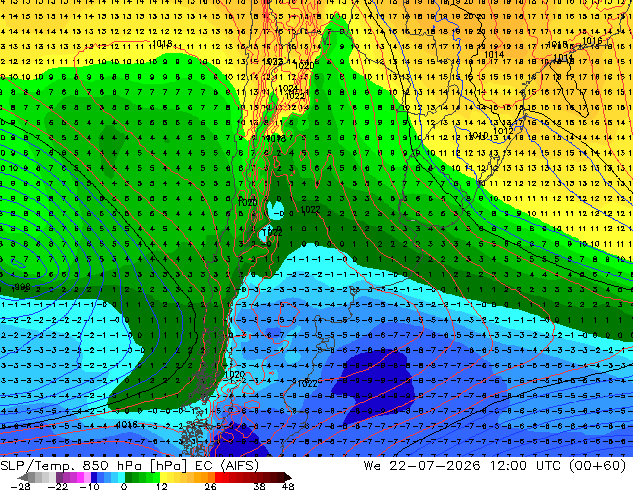Click the forecast date 'We 22-07-2026 12:00 UTC (00+60)'

tap(495, 466)
